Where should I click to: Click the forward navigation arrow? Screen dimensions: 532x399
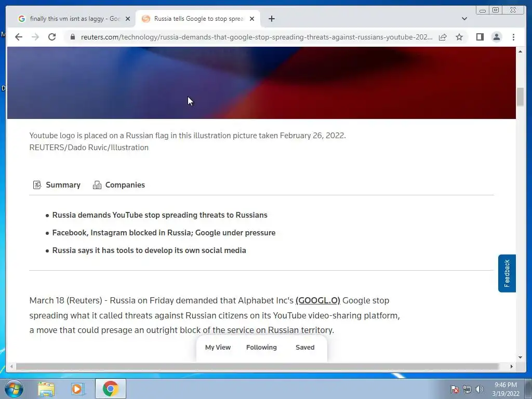pos(35,37)
